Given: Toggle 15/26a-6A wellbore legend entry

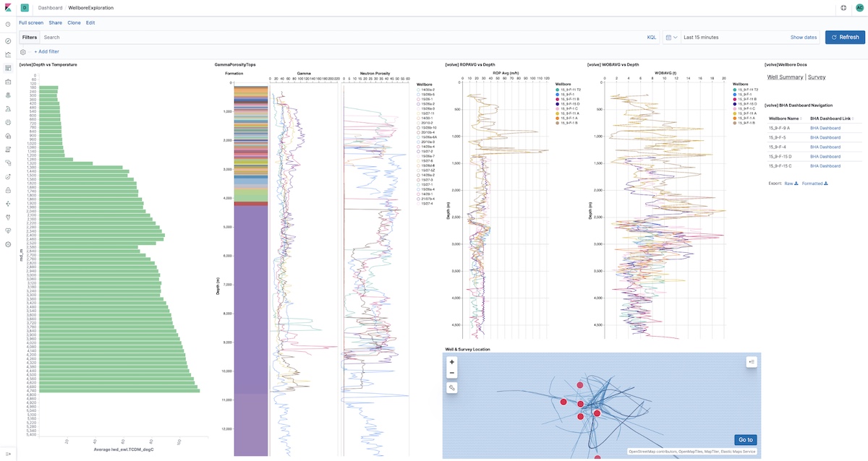Looking at the screenshot, I should [428, 137].
